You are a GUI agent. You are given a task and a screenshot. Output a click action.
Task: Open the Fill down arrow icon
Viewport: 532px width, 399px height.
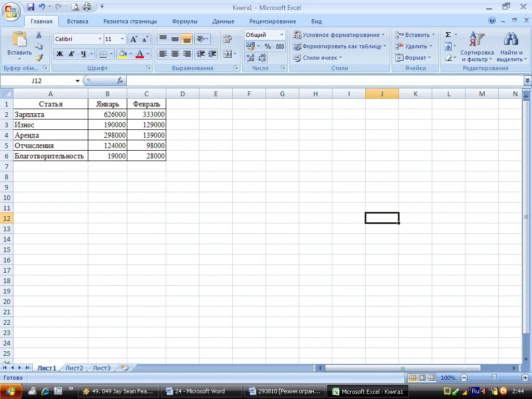click(448, 46)
